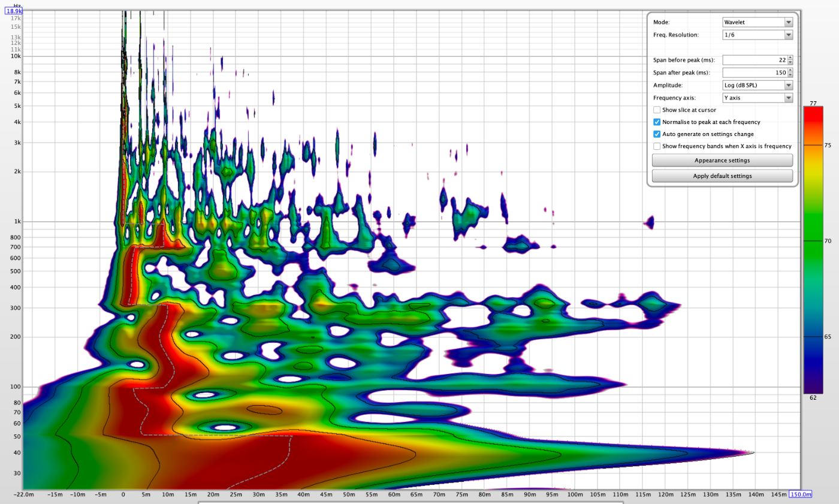Decrease Span after peak with down arrow
The height and width of the screenshot is (504, 839).
coord(790,75)
